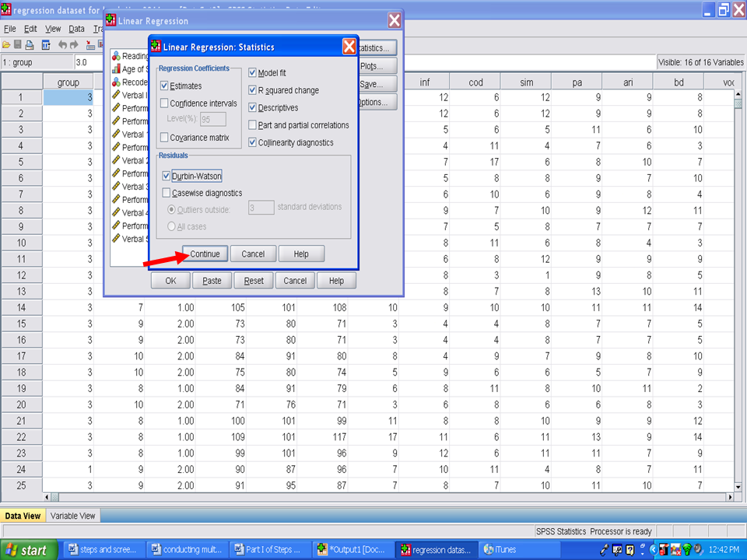Click the Open file toolbar icon
This screenshot has height=560, width=747.
pos(6,45)
